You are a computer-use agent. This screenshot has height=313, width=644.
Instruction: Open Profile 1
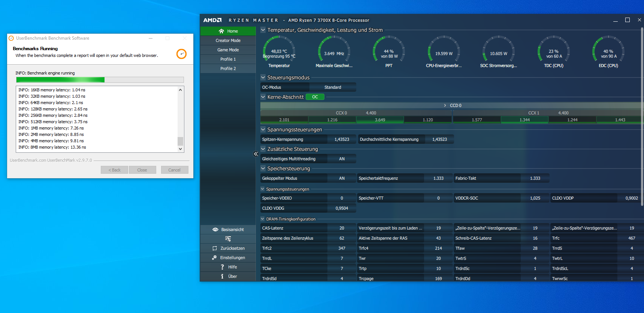pyautogui.click(x=228, y=59)
